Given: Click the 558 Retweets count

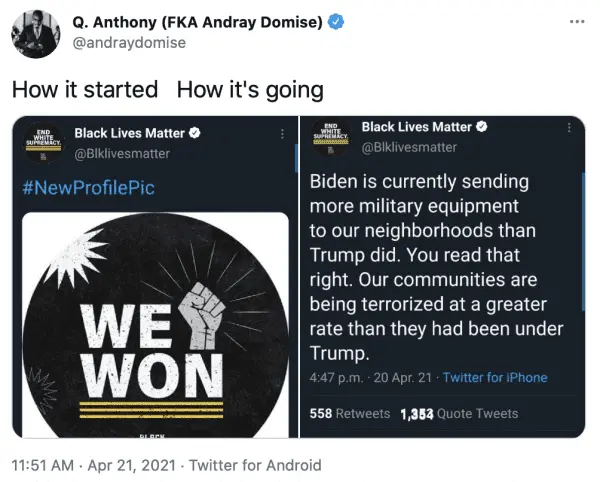Looking at the screenshot, I should (349, 413).
